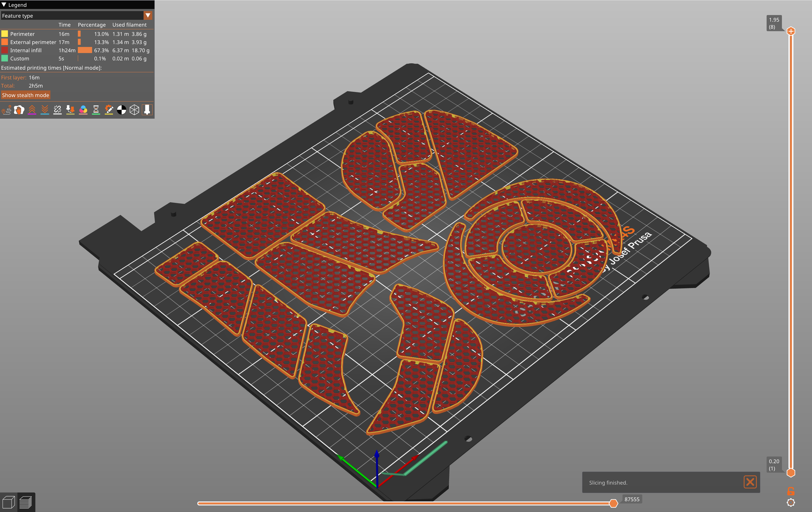
Task: Click the Tool changes icon
Action: [x=70, y=110]
